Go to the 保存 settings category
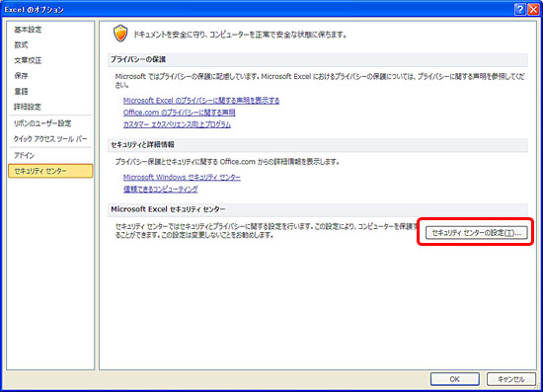 (x=21, y=75)
